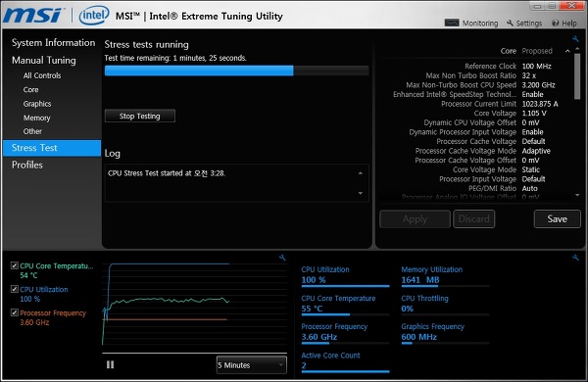Select the Stress Test section
The image size is (588, 382).
(52, 148)
